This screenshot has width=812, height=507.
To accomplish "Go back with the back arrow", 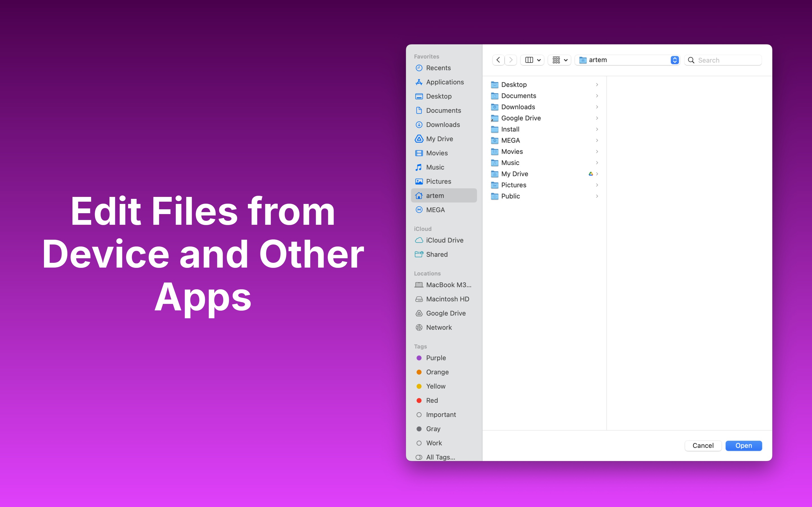I will click(498, 60).
